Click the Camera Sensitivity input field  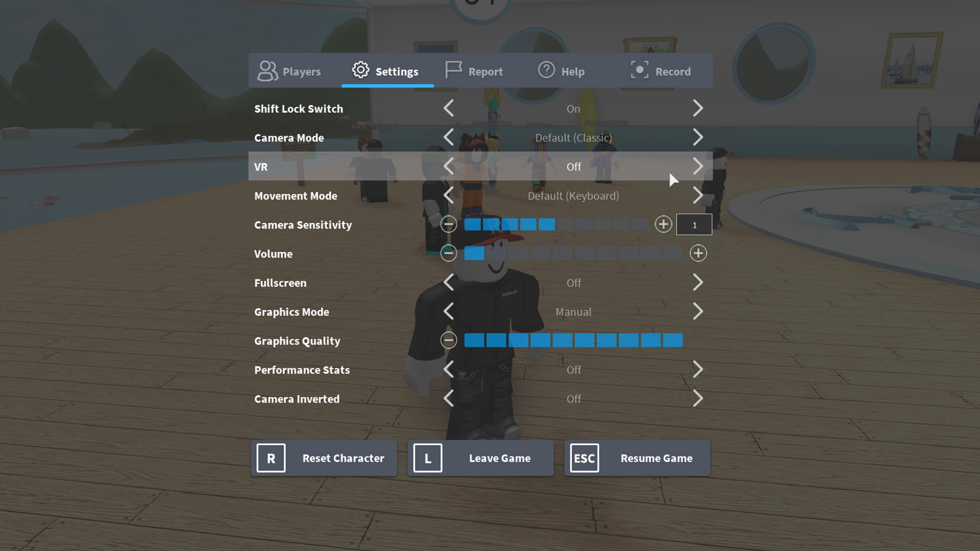(x=694, y=224)
